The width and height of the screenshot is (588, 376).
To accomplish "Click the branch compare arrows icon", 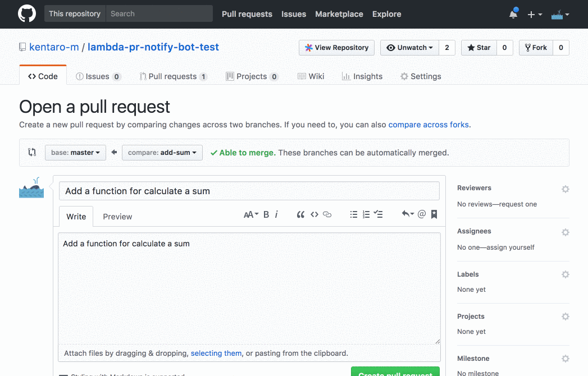I will [x=32, y=152].
